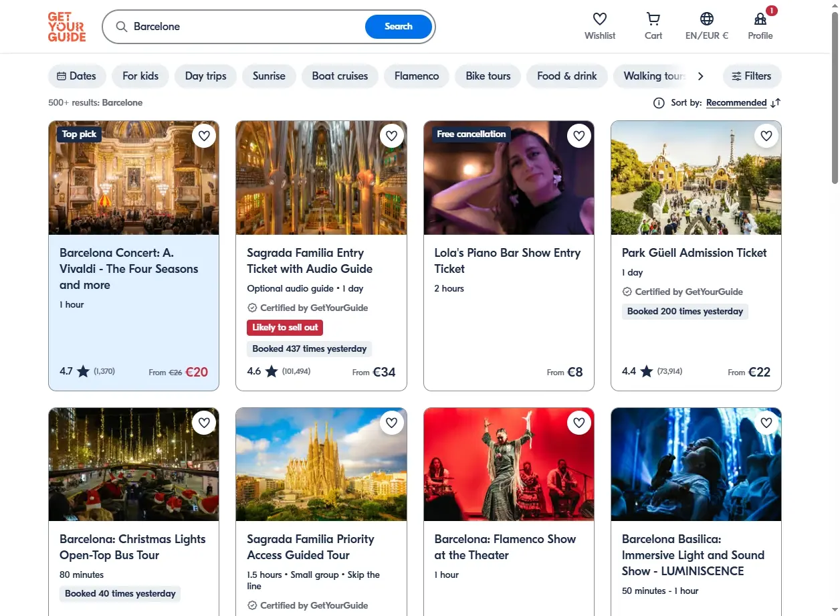This screenshot has width=840, height=616.
Task: Wishlist the LUMINISCENCE Basilica show
Action: [766, 423]
